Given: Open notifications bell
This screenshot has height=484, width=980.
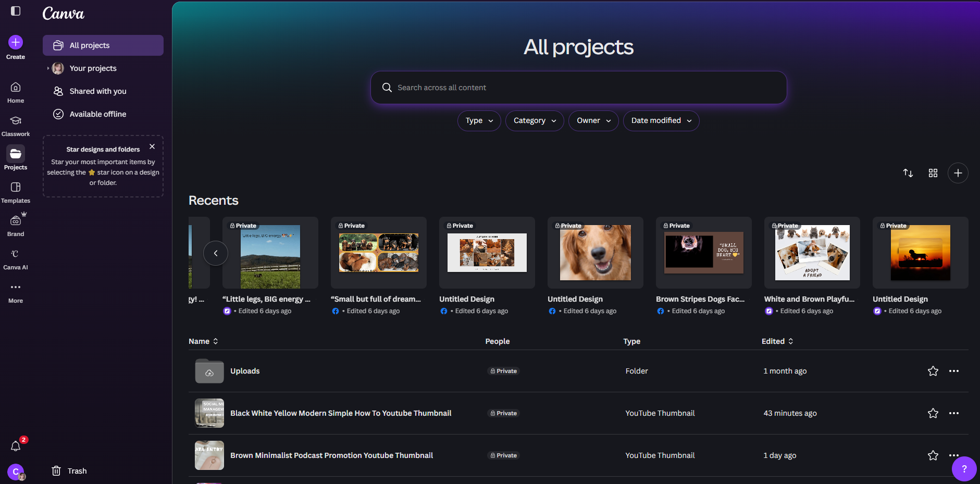Looking at the screenshot, I should tap(16, 446).
